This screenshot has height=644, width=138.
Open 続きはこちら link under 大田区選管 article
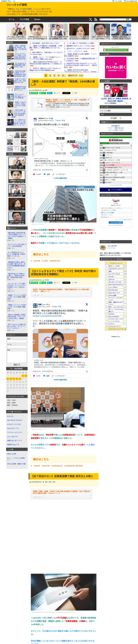(x=41, y=254)
